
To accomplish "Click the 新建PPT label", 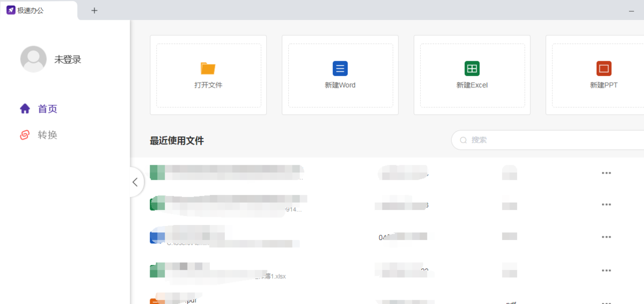I will (x=604, y=85).
